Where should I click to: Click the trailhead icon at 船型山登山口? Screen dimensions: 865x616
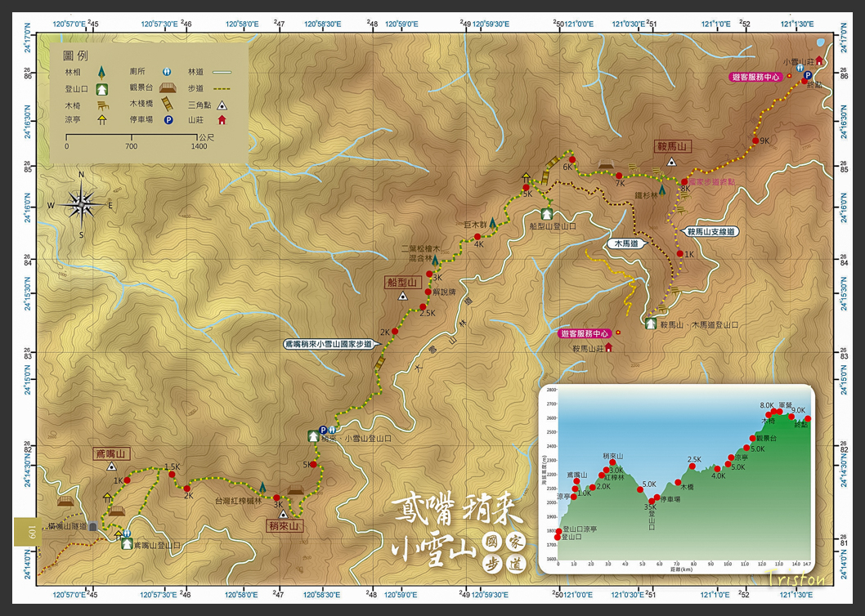coord(546,212)
